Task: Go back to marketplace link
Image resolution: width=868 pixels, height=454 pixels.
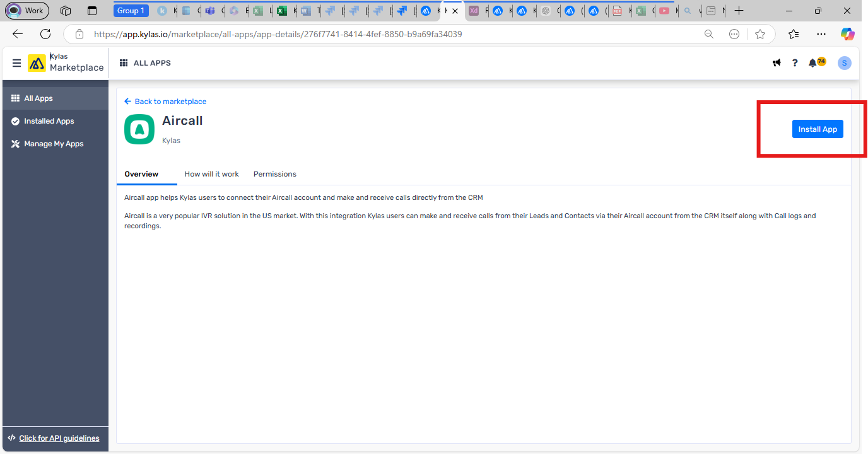Action: point(165,102)
